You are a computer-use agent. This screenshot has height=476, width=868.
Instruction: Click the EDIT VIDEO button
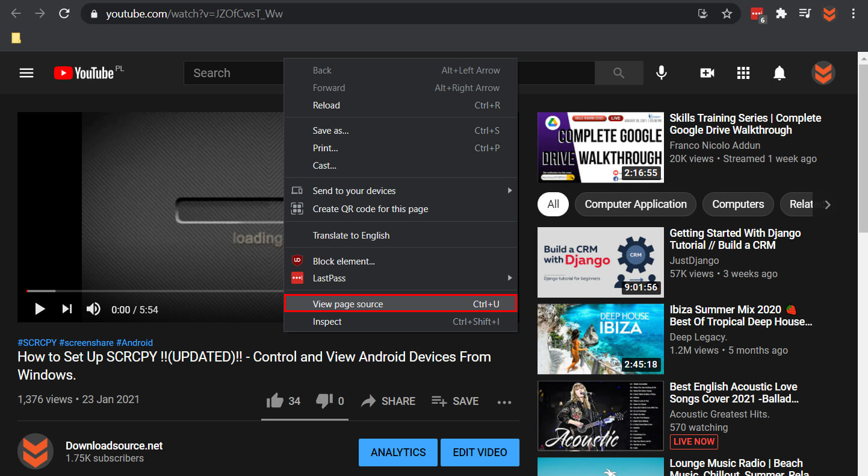coord(480,453)
